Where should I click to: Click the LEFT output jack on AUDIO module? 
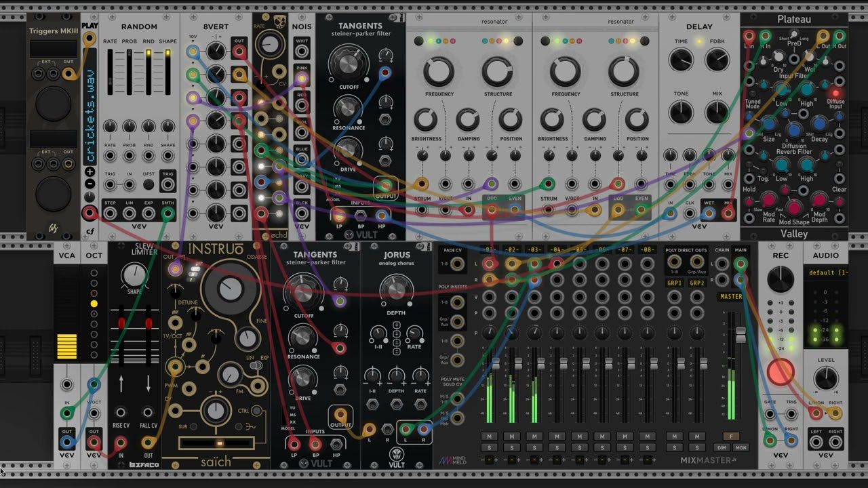click(816, 443)
